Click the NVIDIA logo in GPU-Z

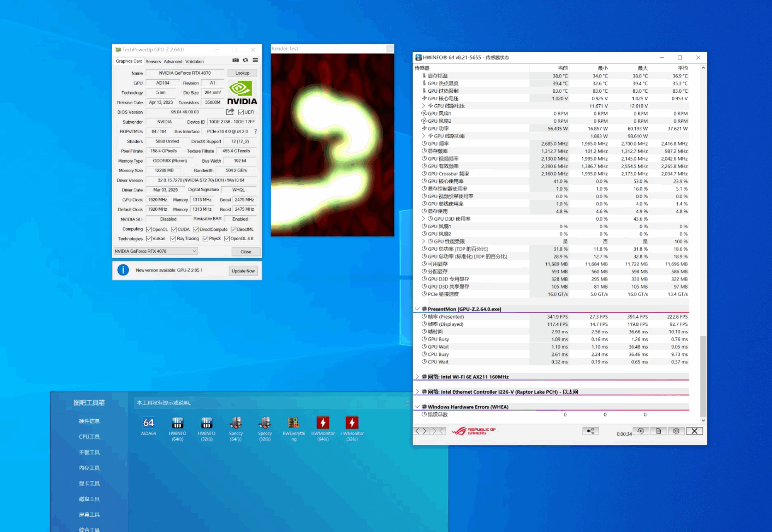242,93
